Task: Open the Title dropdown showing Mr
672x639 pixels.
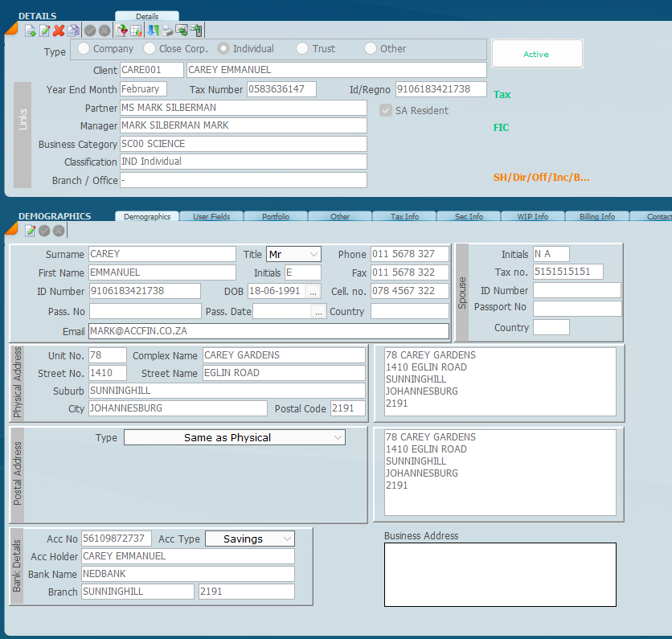Action: (x=293, y=254)
